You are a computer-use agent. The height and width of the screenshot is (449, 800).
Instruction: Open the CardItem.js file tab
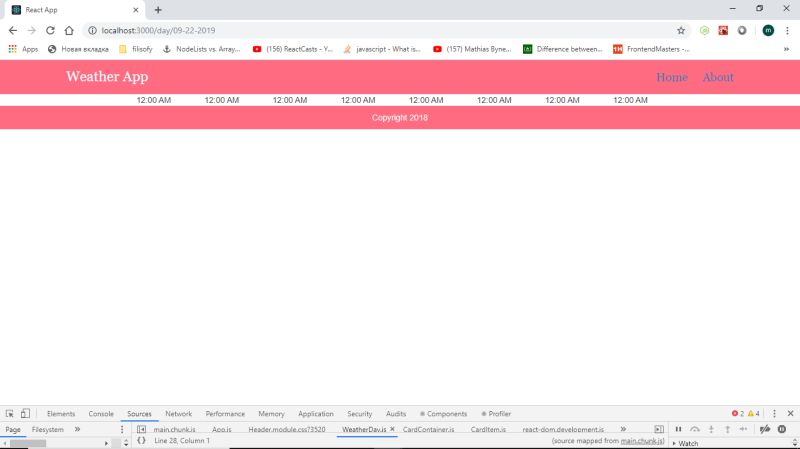click(488, 430)
